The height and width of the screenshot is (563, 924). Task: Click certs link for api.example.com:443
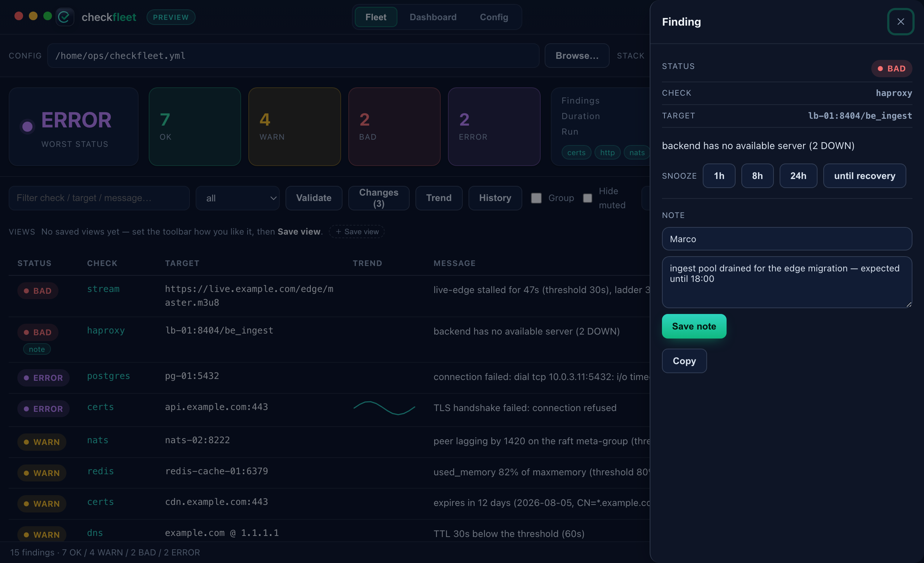100,407
